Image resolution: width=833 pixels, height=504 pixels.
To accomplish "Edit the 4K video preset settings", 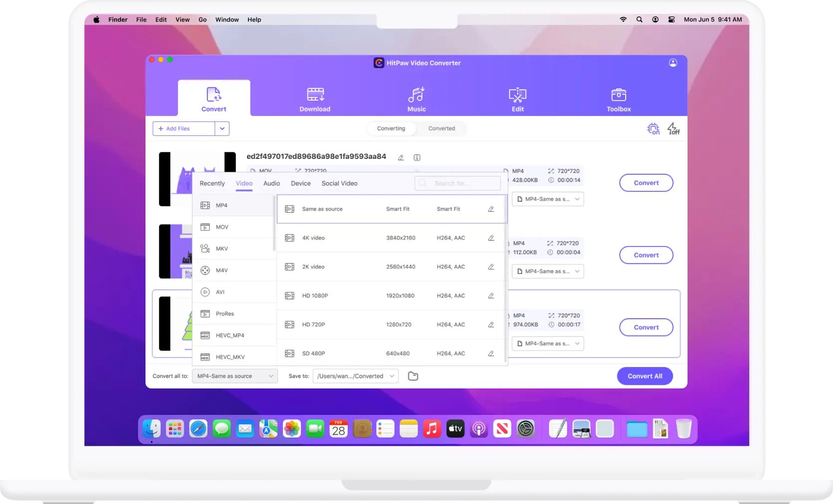I will coord(491,238).
